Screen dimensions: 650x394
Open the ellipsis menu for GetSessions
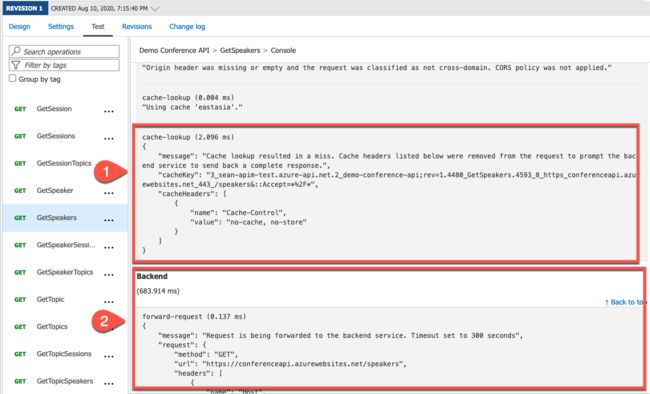[x=109, y=139]
